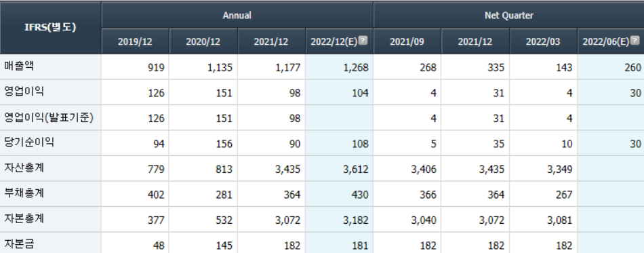Click the estimated 당기순이익 value 108
Viewport: 644px width, 253px height.
pyautogui.click(x=361, y=144)
